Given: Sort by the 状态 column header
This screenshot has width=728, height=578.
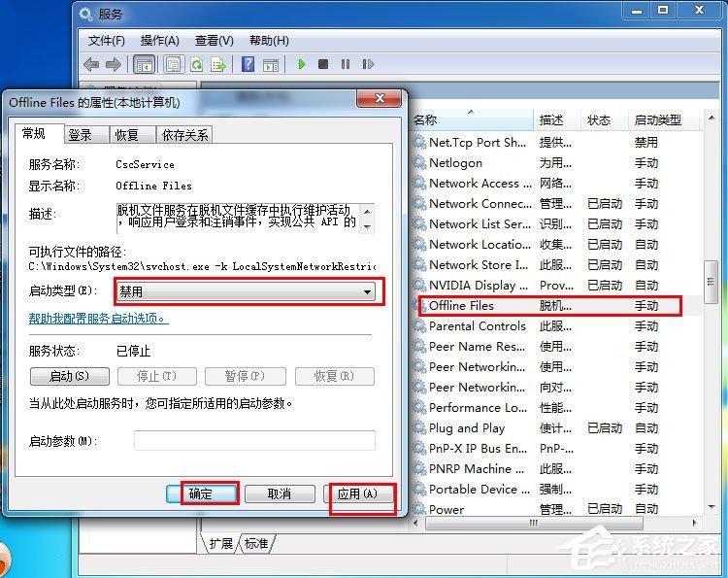Looking at the screenshot, I should (x=604, y=120).
